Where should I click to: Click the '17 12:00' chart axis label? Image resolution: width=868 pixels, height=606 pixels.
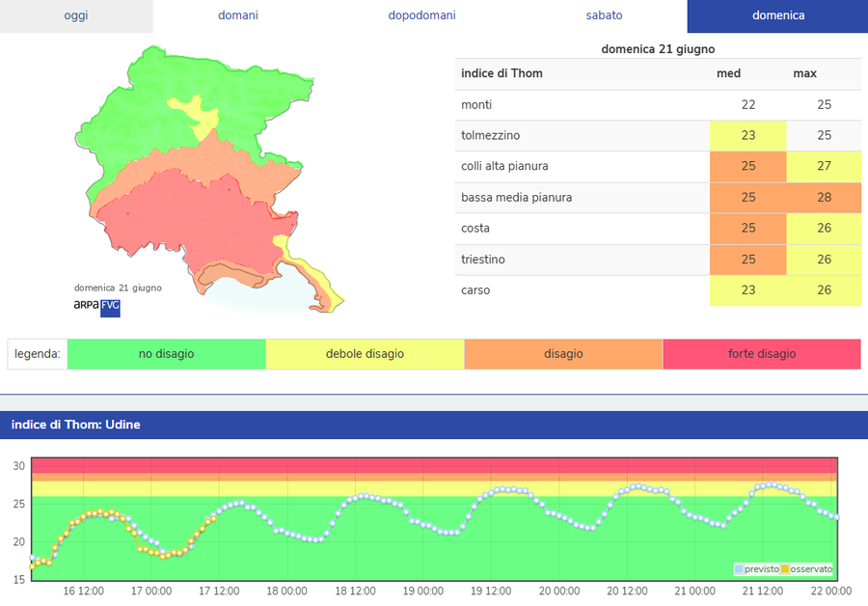[219, 592]
